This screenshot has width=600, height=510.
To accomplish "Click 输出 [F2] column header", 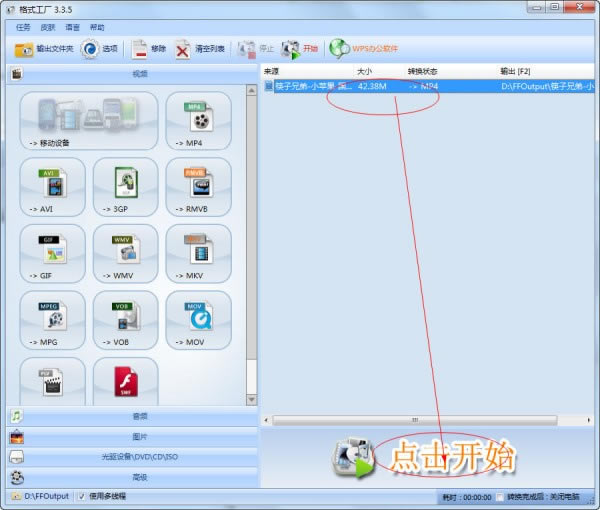I will pos(515,71).
